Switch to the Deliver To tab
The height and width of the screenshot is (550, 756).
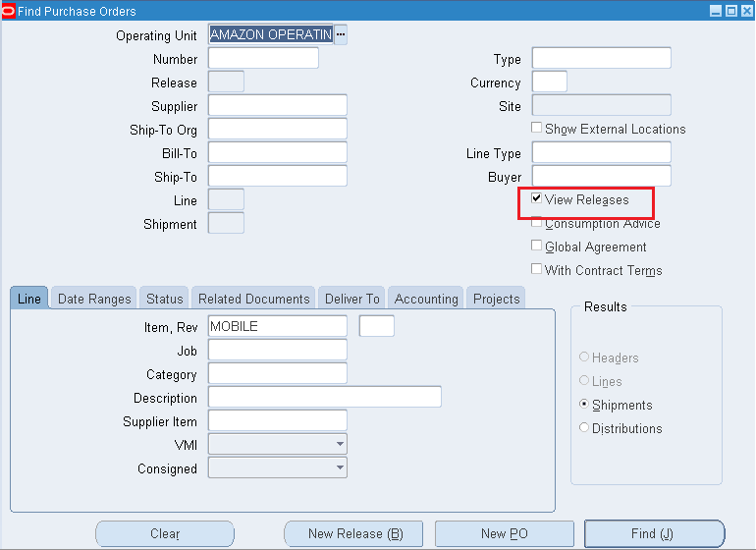(x=351, y=299)
